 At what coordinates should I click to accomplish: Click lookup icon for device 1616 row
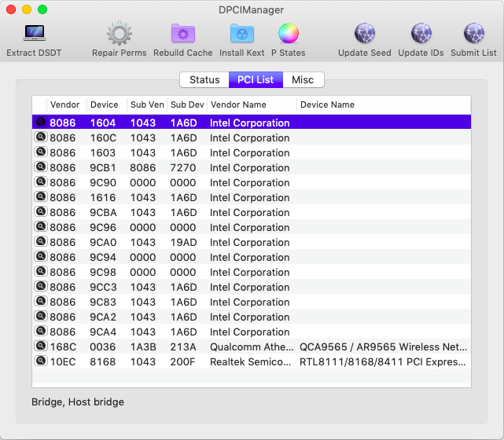click(x=41, y=197)
